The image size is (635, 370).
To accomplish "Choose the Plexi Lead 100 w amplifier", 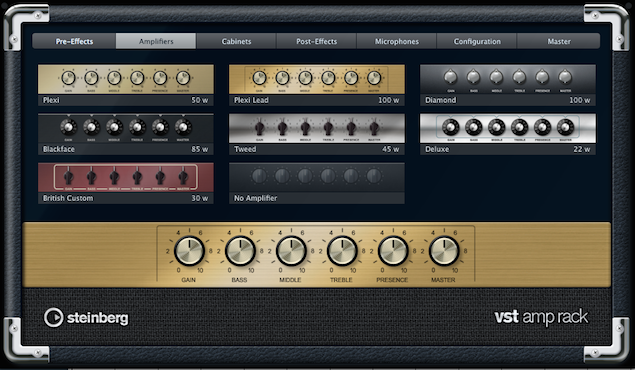I will [317, 85].
